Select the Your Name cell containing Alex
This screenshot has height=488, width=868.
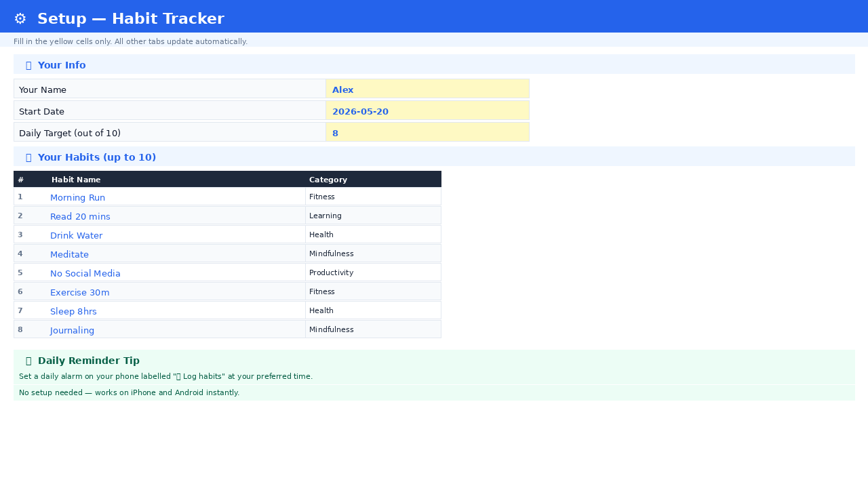coord(427,89)
